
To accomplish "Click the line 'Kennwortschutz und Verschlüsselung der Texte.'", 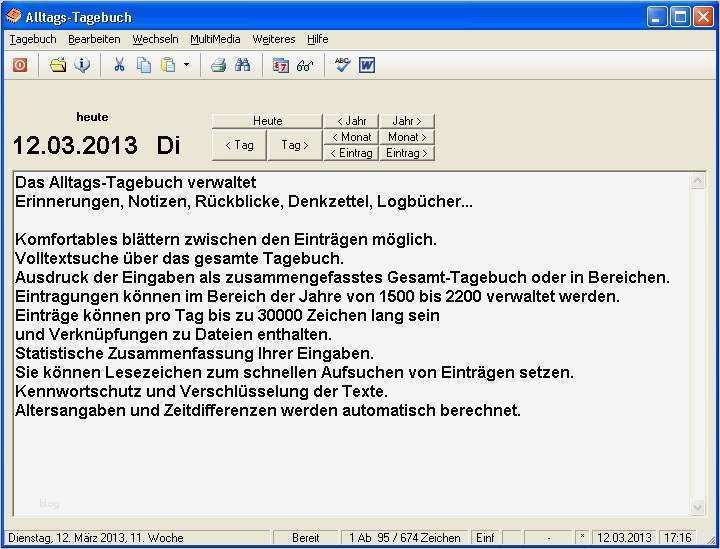I will 201,391.
